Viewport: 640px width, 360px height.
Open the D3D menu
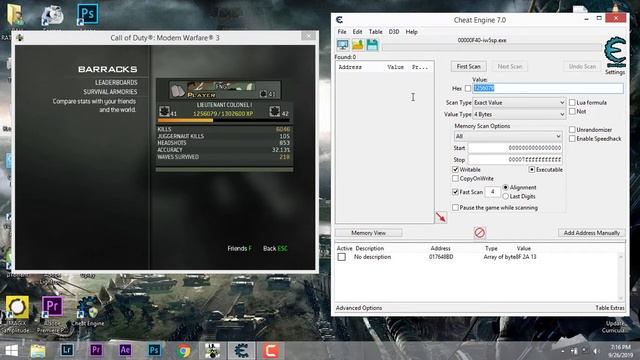[394, 32]
